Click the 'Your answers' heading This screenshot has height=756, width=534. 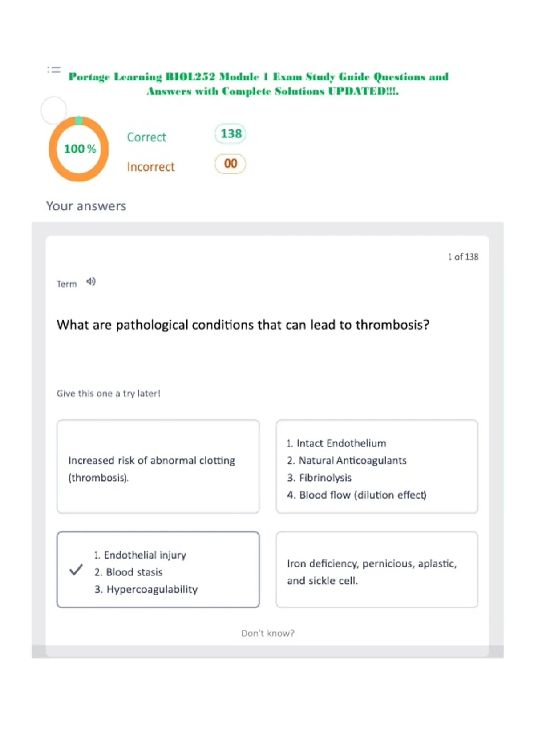(x=86, y=206)
